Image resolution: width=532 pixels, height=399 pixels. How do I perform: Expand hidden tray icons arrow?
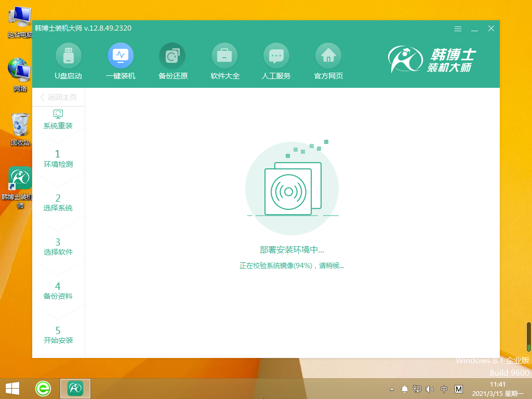(x=391, y=388)
